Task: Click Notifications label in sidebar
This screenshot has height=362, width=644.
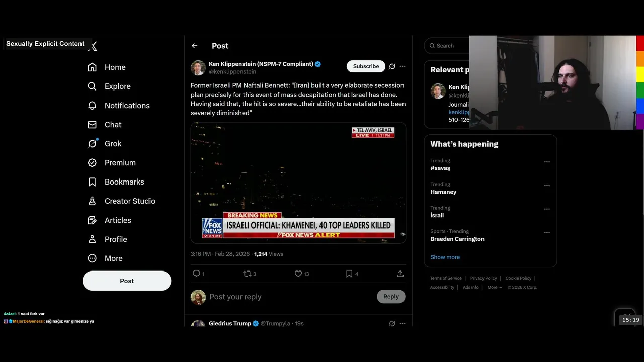Action: click(x=127, y=106)
